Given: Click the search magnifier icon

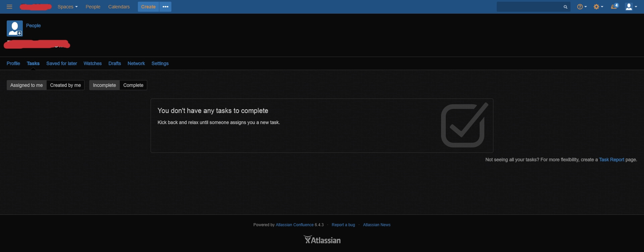Looking at the screenshot, I should coord(566,7).
